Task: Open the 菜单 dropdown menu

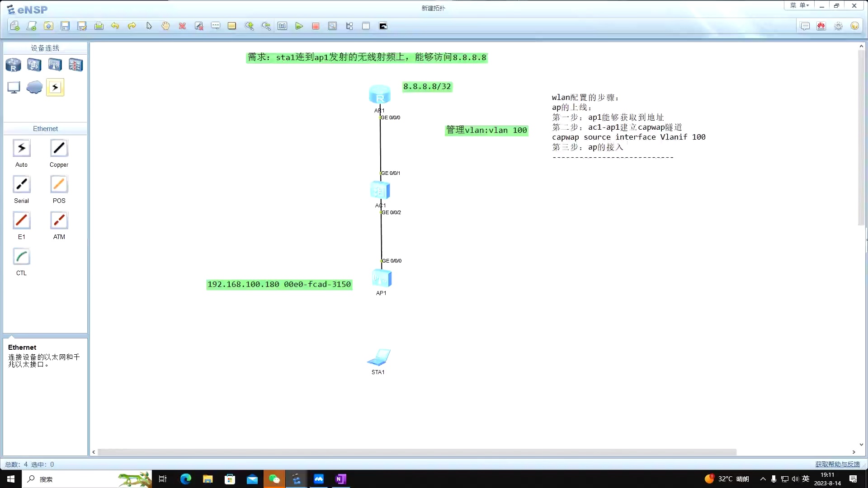Action: (799, 5)
